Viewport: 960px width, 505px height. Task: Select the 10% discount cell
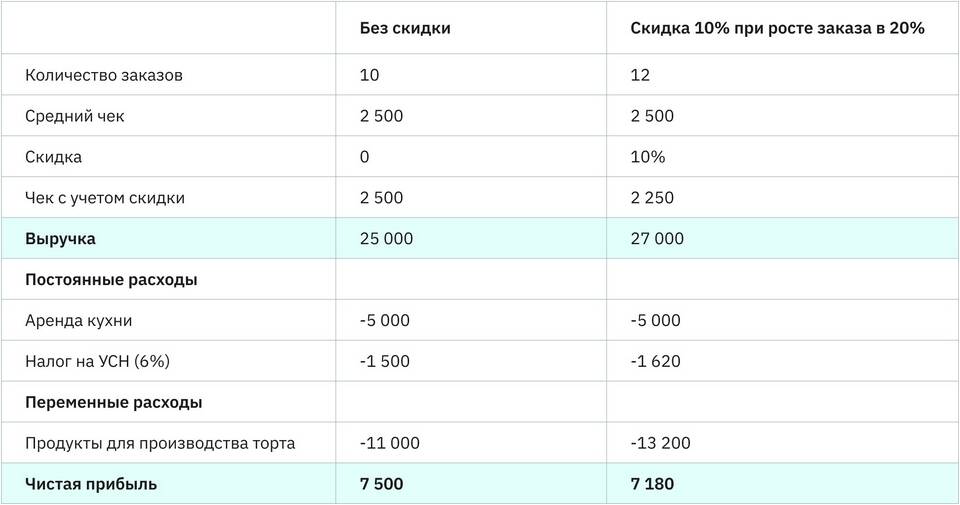tap(648, 157)
